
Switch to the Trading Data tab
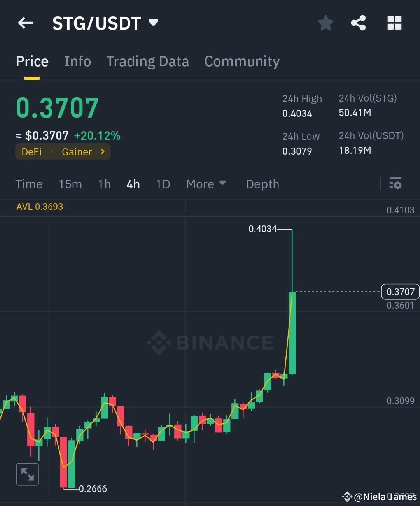click(x=148, y=61)
